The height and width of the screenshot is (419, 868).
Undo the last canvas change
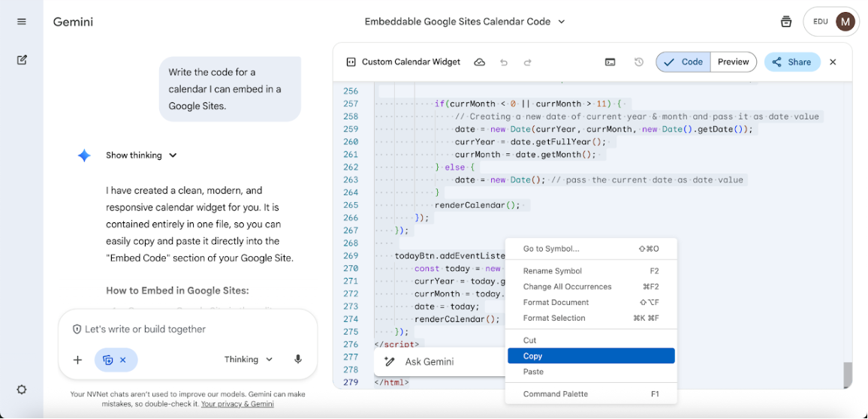point(504,62)
